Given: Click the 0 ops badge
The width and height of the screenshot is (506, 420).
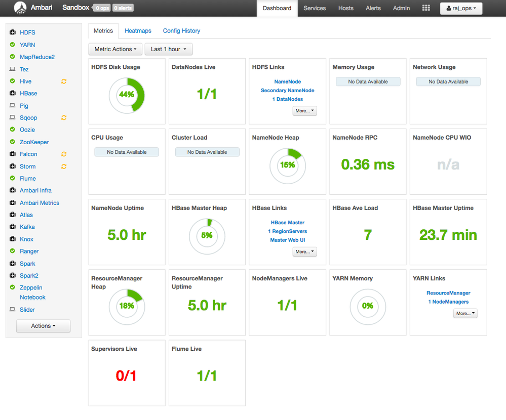Looking at the screenshot, I should point(102,8).
